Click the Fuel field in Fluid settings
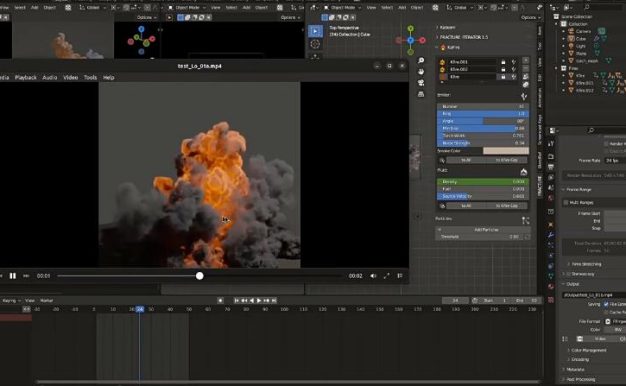 pyautogui.click(x=483, y=189)
